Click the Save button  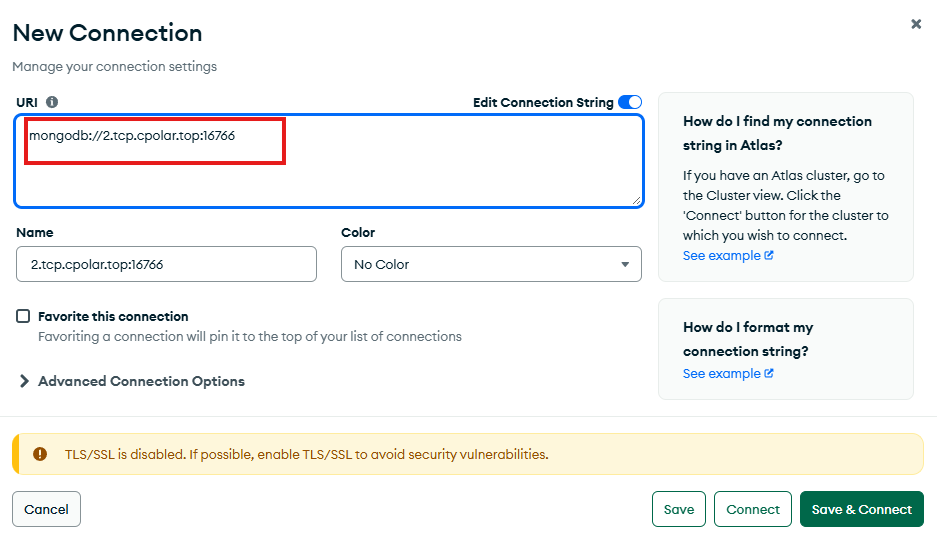[679, 509]
